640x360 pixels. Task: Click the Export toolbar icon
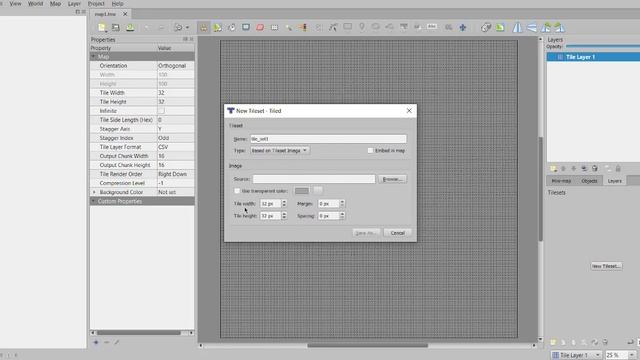(130, 27)
